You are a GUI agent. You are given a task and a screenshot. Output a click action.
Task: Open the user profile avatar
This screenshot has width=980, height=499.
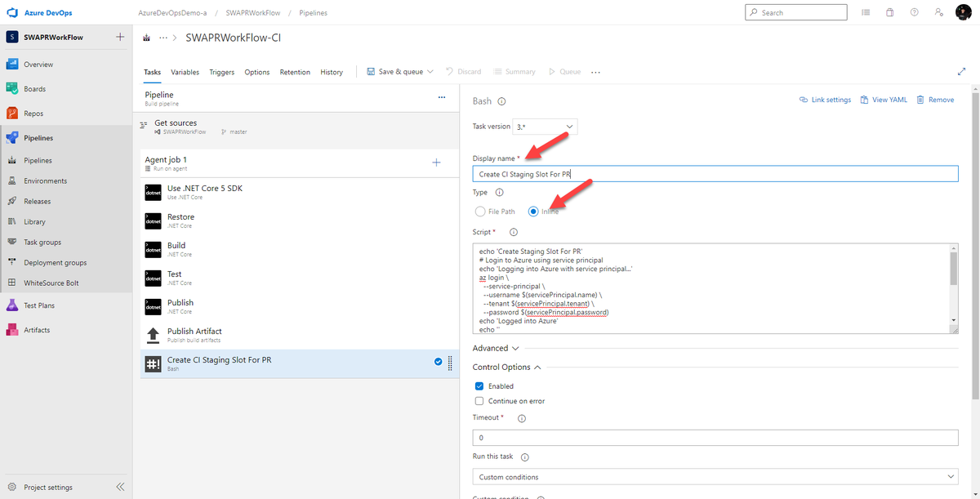[x=964, y=12]
